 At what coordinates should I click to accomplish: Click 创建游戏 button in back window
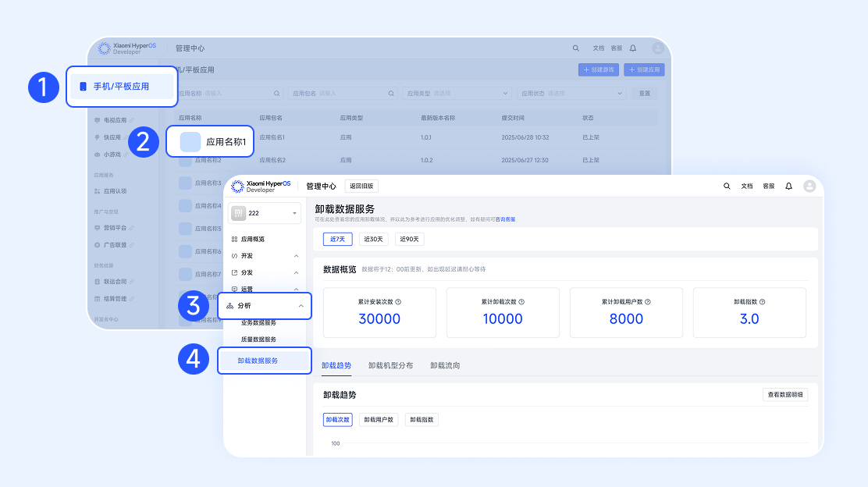click(x=599, y=69)
